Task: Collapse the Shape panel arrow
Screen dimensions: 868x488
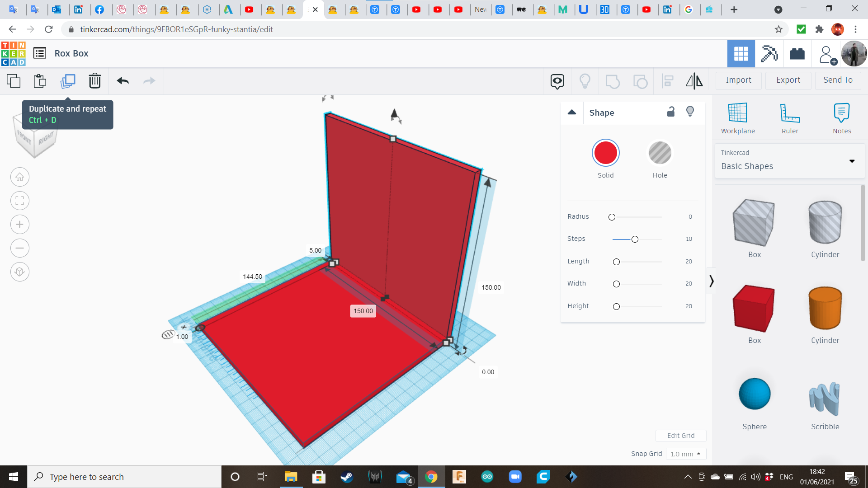Action: (572, 112)
